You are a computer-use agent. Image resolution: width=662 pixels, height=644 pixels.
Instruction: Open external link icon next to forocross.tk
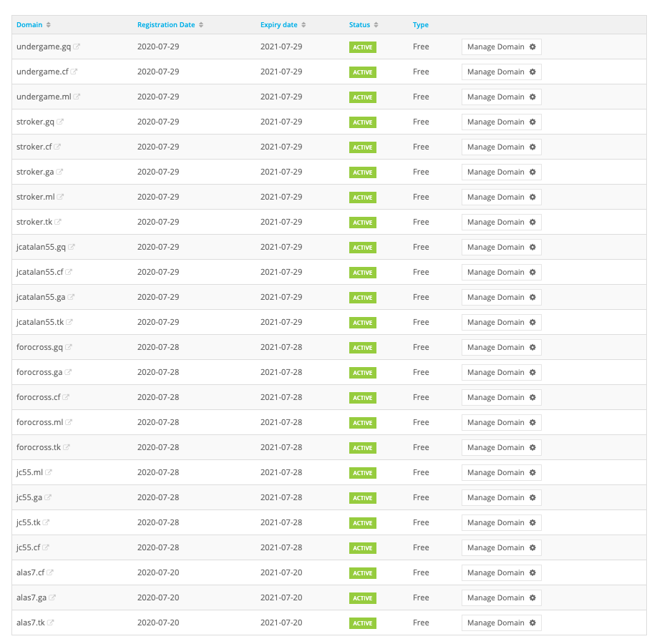click(67, 447)
